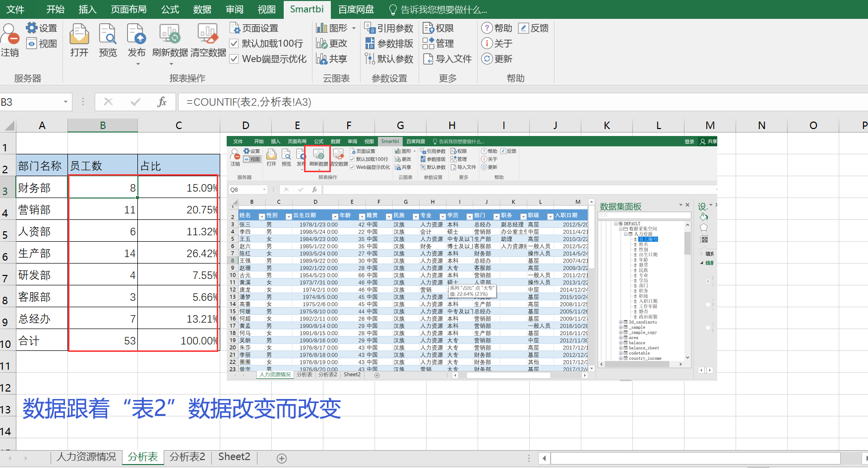Click the horizontal scrollbar left arrow
Image resolution: width=868 pixels, height=468 pixels.
(x=545, y=458)
